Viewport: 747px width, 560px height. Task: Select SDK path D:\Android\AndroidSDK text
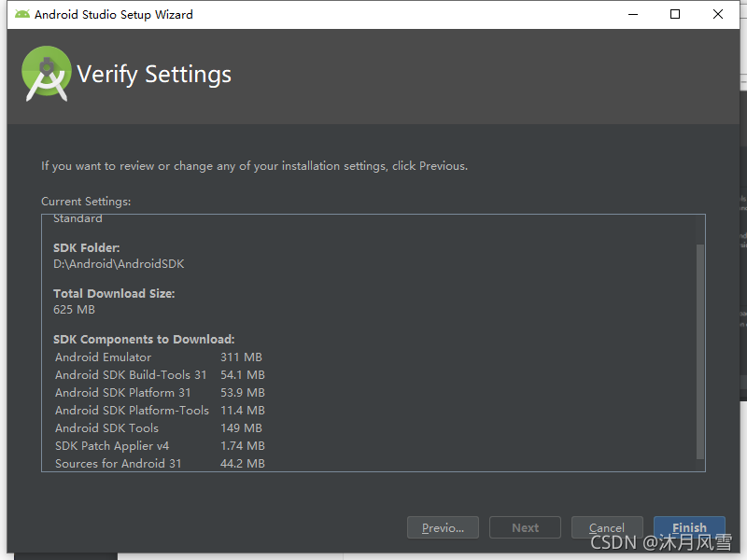click(119, 264)
